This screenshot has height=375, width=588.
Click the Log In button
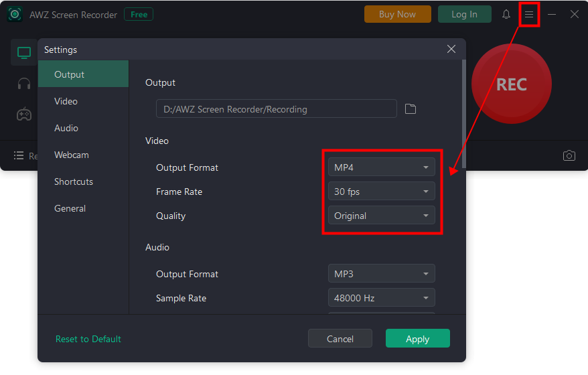pos(464,14)
